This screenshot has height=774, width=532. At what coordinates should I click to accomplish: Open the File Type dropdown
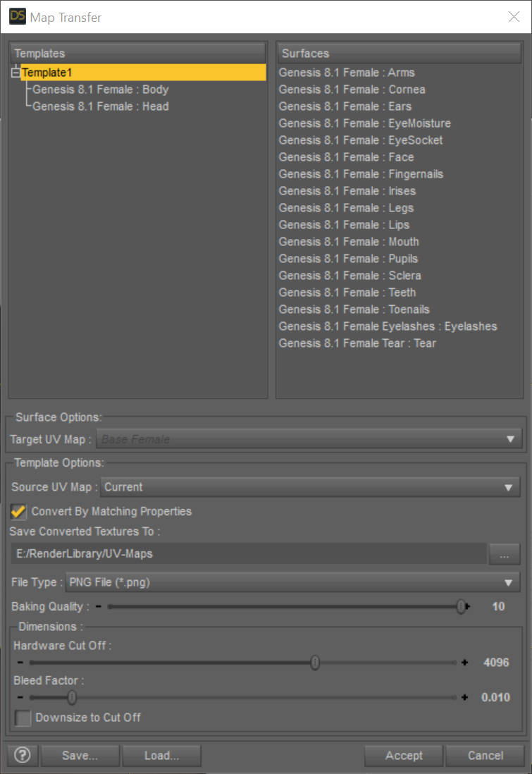[x=292, y=582]
